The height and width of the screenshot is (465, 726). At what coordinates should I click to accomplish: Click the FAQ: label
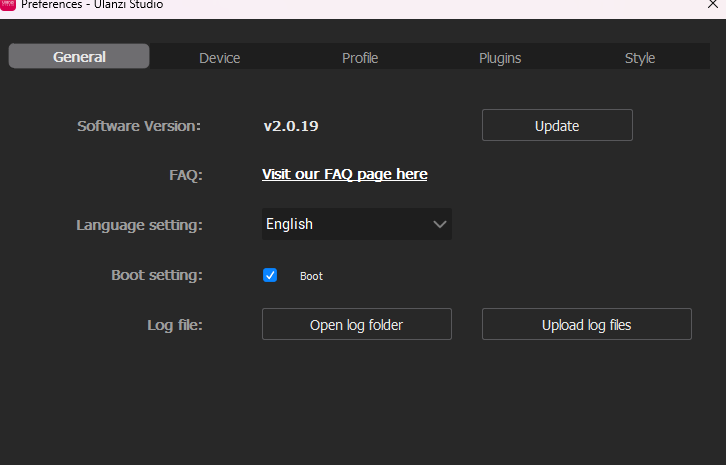click(186, 176)
